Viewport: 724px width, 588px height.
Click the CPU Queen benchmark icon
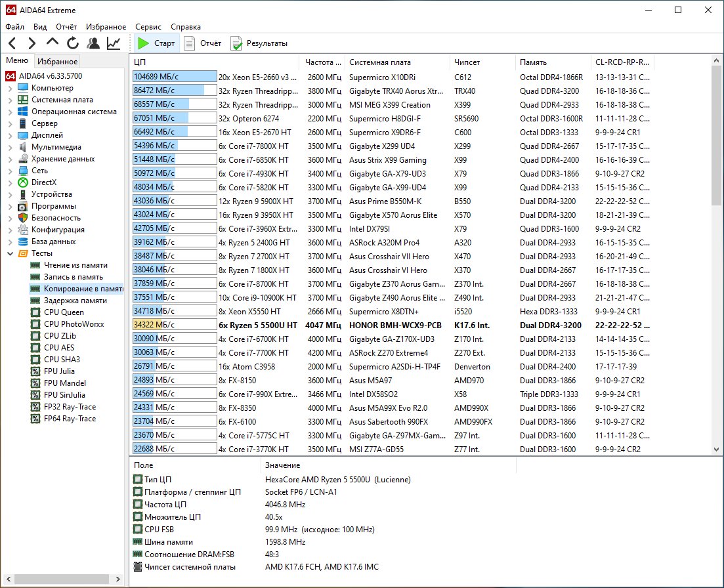click(x=35, y=312)
